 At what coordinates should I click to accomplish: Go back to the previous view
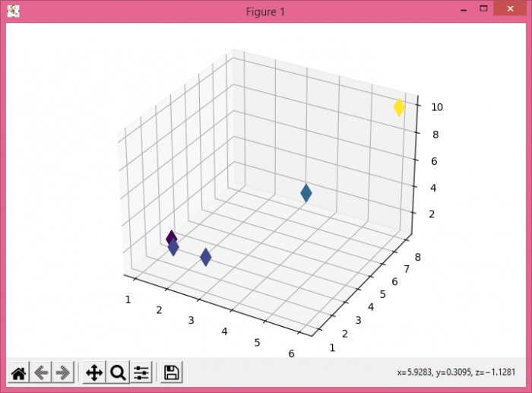click(41, 373)
